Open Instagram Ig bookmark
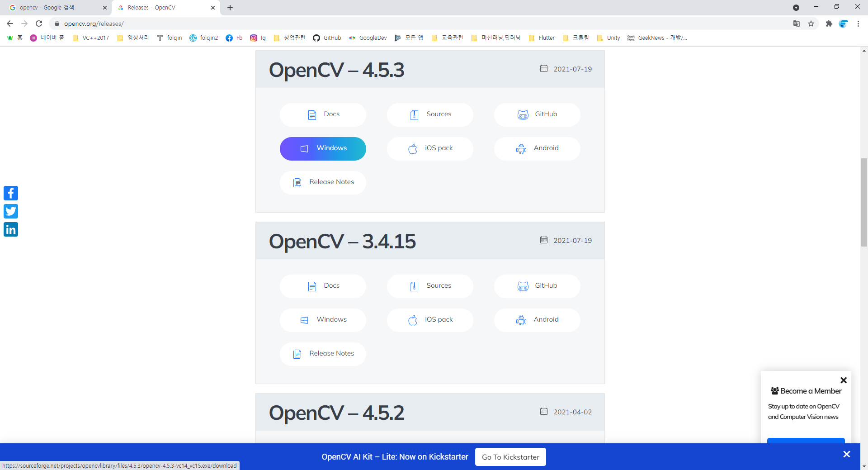 tap(258, 38)
